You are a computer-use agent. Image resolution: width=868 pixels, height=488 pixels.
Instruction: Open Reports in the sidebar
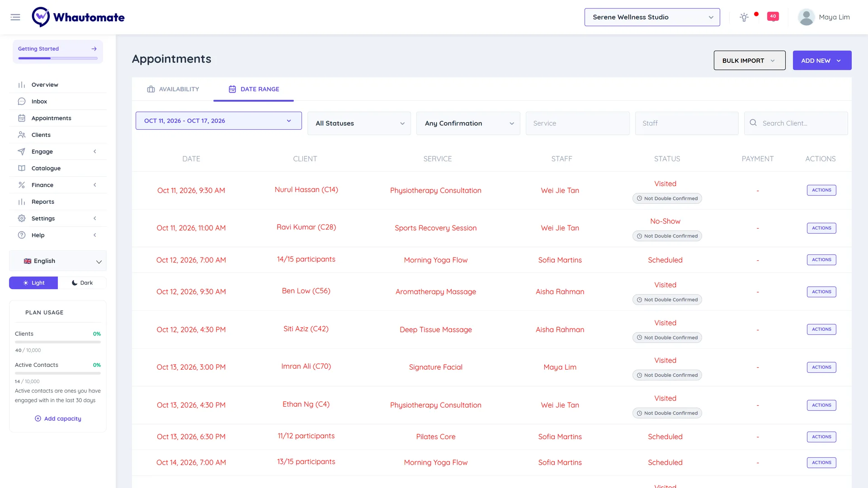[x=58, y=202]
